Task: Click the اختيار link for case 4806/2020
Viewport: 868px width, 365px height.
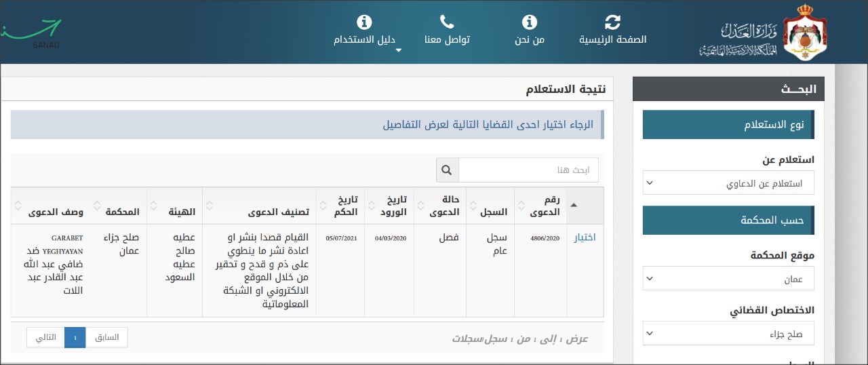Action: [x=585, y=237]
